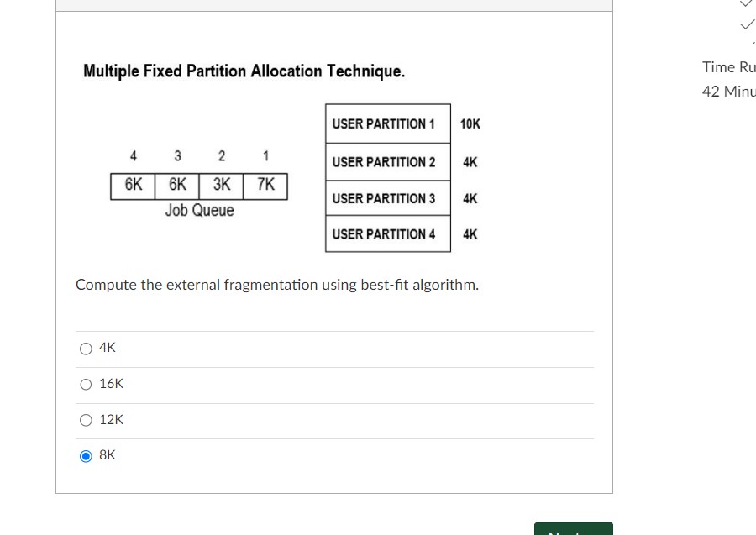Image resolution: width=756 pixels, height=535 pixels.
Task: Click the USER PARTITION 2 box in diagram
Action: tap(388, 162)
